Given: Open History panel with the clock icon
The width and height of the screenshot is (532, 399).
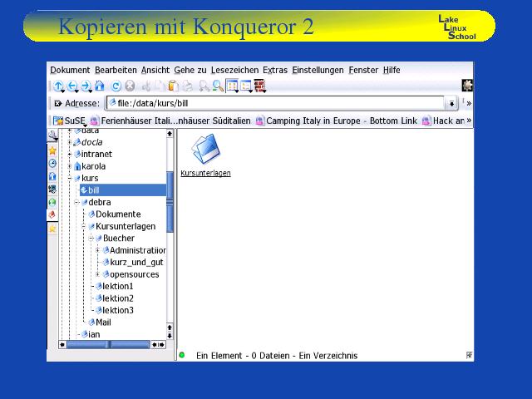Looking at the screenshot, I should coord(52,164).
